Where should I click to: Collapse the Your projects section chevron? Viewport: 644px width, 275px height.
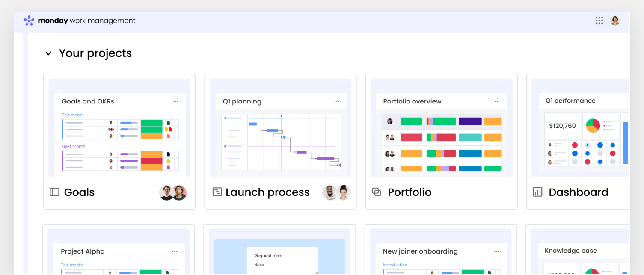point(48,53)
